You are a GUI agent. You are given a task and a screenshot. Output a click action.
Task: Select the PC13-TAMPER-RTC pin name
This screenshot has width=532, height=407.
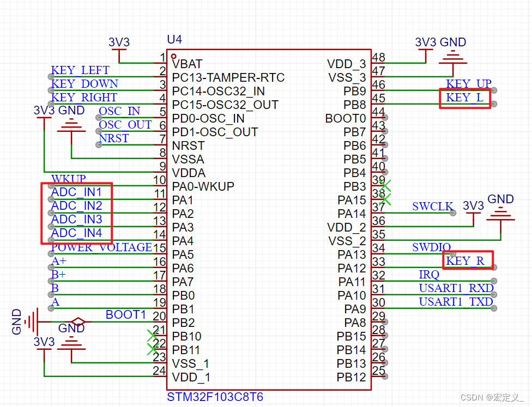pos(228,78)
